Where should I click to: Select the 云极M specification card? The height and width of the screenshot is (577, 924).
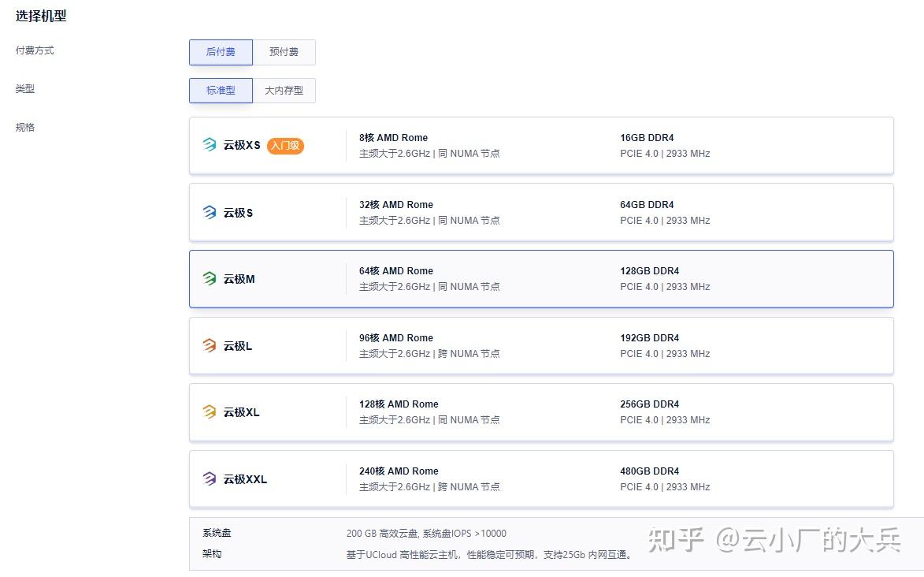point(540,278)
